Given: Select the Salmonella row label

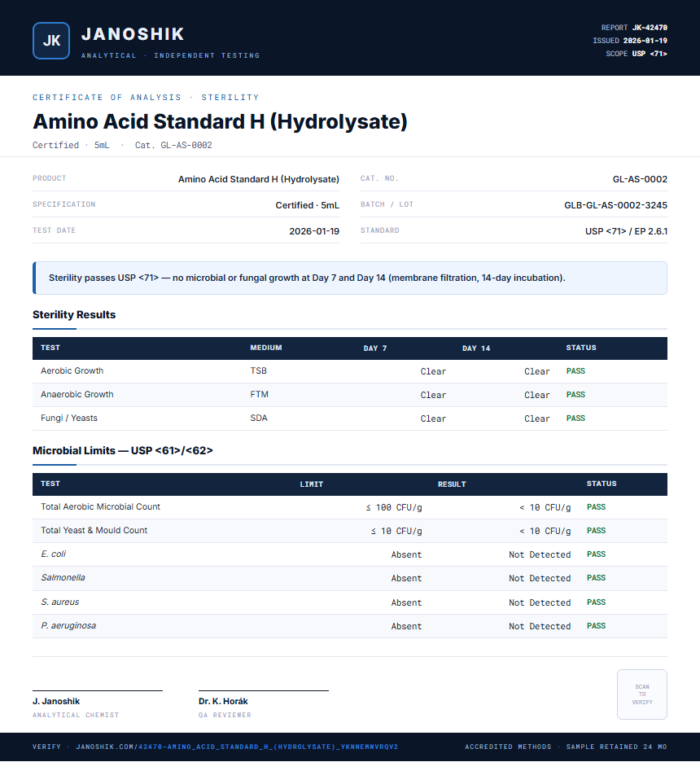Looking at the screenshot, I should [x=63, y=577].
